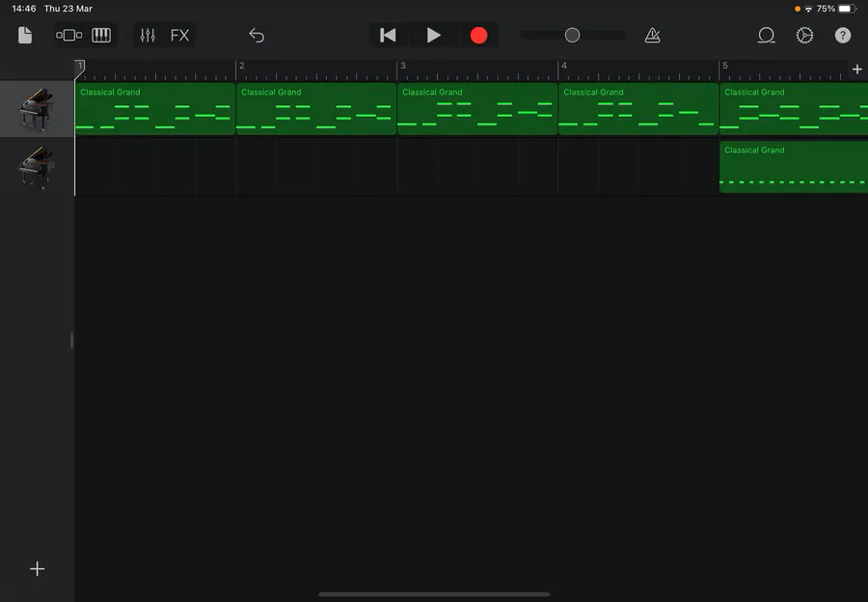Open the Loop Browser

tap(766, 36)
